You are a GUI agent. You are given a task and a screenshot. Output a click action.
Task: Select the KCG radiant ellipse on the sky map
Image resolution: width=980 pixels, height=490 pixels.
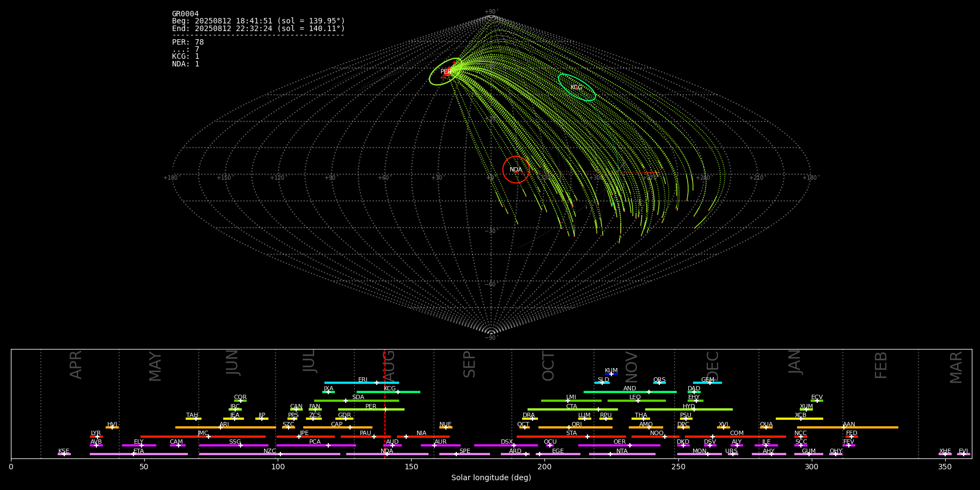577,87
